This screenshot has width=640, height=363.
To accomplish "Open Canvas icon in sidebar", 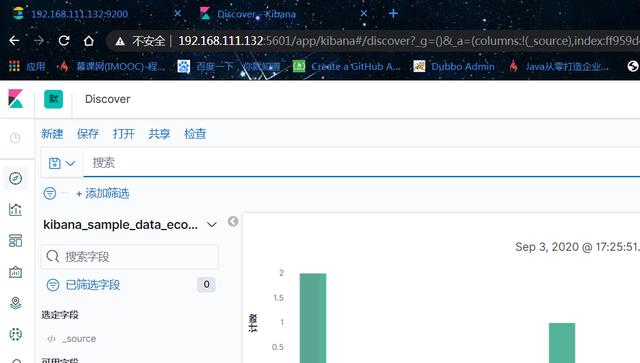I will pyautogui.click(x=16, y=272).
